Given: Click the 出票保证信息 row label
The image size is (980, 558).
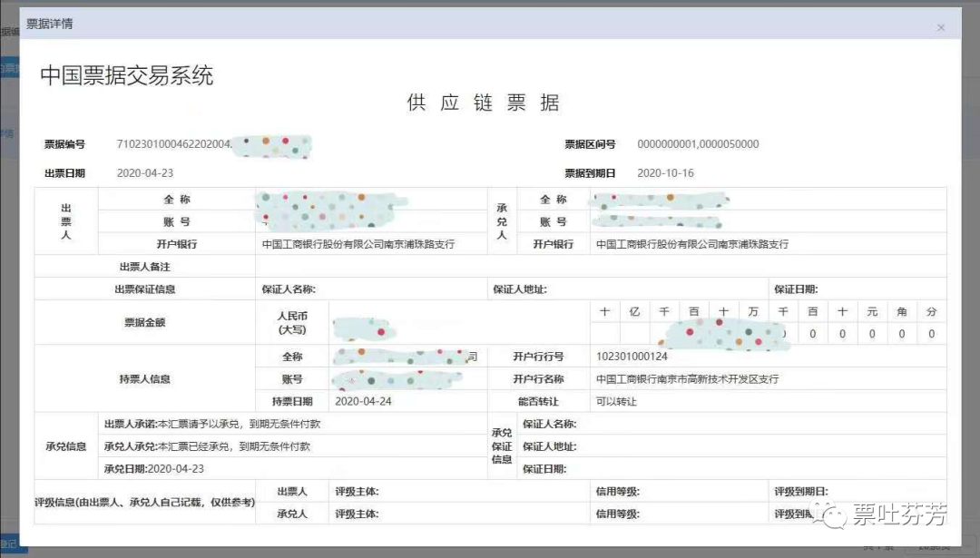Looking at the screenshot, I should click(145, 289).
